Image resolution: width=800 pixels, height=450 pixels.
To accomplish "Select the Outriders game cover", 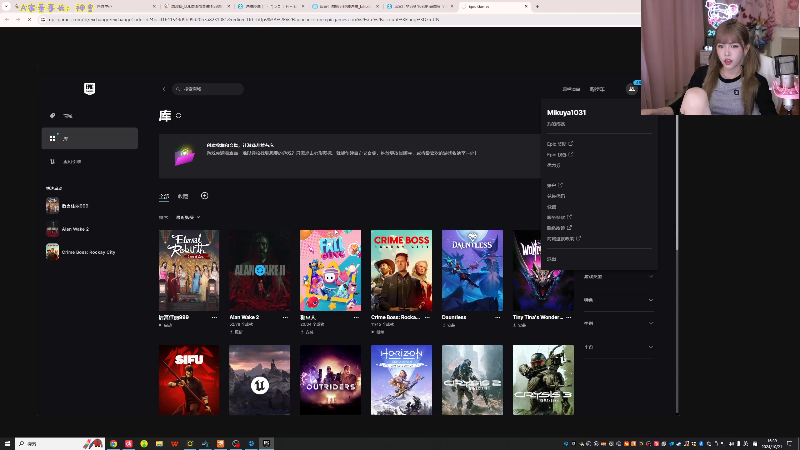I will point(331,380).
